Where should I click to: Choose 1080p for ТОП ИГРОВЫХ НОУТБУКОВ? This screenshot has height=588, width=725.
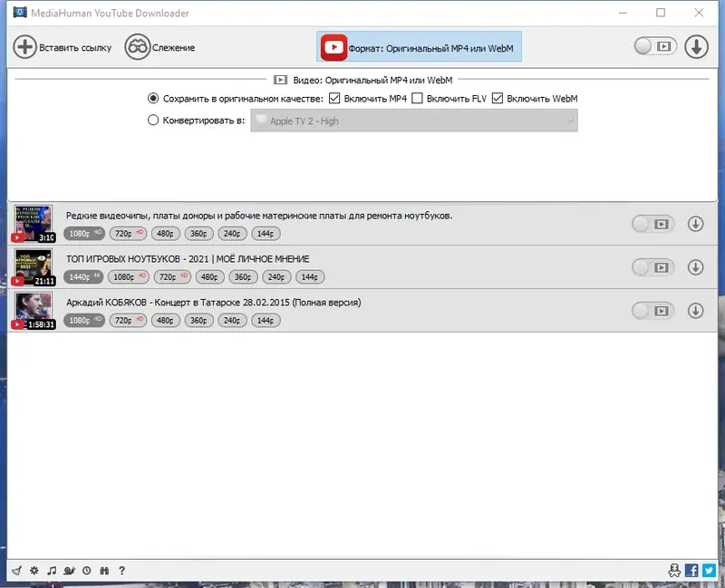click(129, 277)
